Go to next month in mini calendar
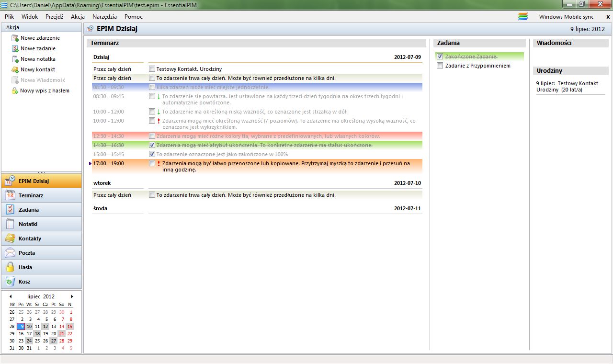The image size is (613, 364). pyautogui.click(x=72, y=296)
